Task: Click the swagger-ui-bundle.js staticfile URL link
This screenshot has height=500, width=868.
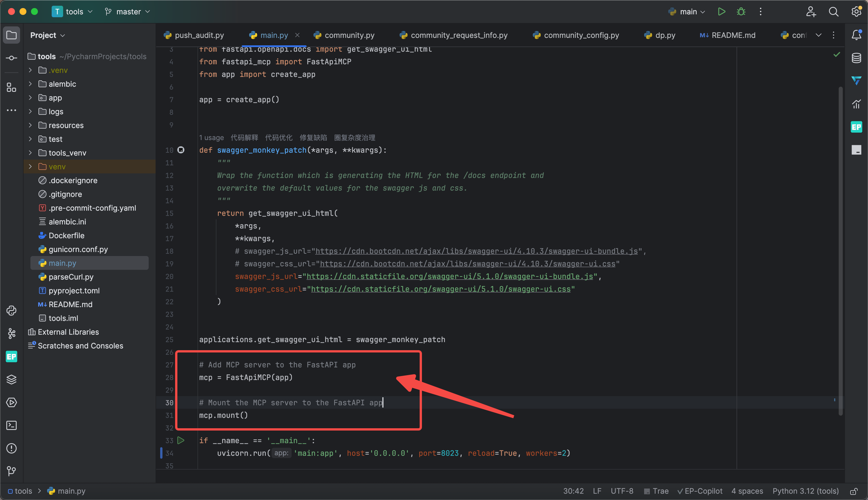Action: [x=449, y=276]
